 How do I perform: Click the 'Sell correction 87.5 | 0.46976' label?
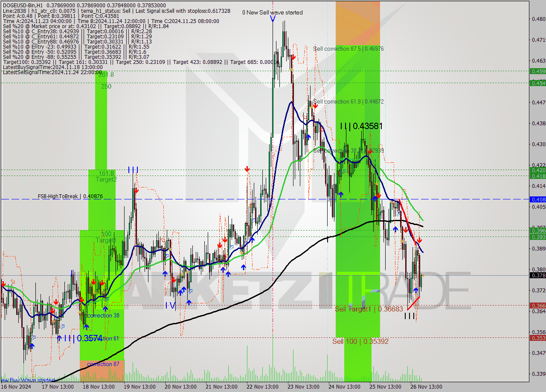(x=348, y=49)
